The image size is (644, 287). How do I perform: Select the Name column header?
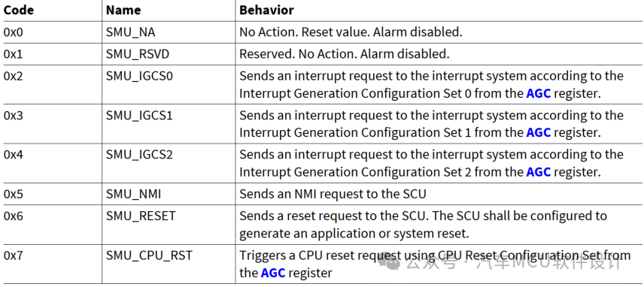point(123,11)
